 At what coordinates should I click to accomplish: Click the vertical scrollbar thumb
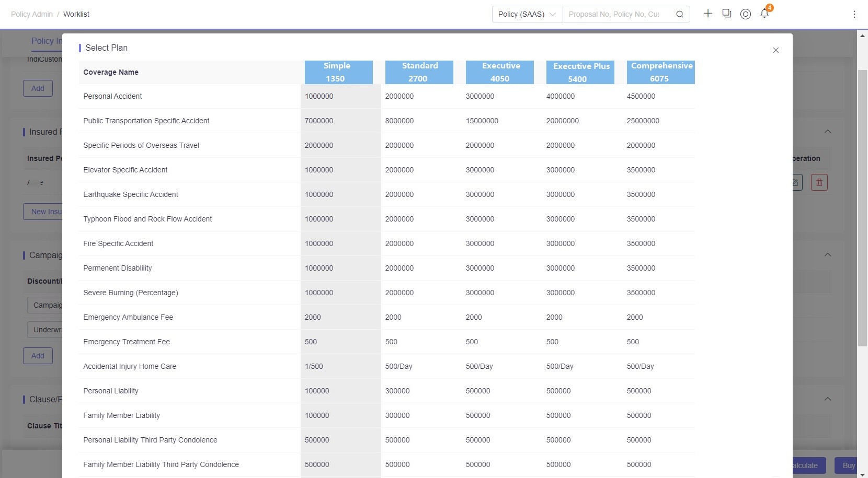click(862, 207)
